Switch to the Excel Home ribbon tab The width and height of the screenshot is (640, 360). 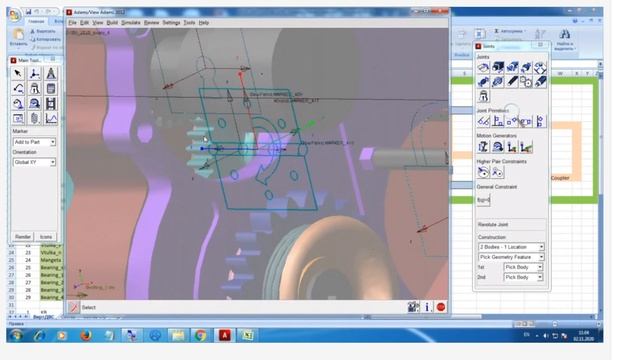tap(36, 21)
